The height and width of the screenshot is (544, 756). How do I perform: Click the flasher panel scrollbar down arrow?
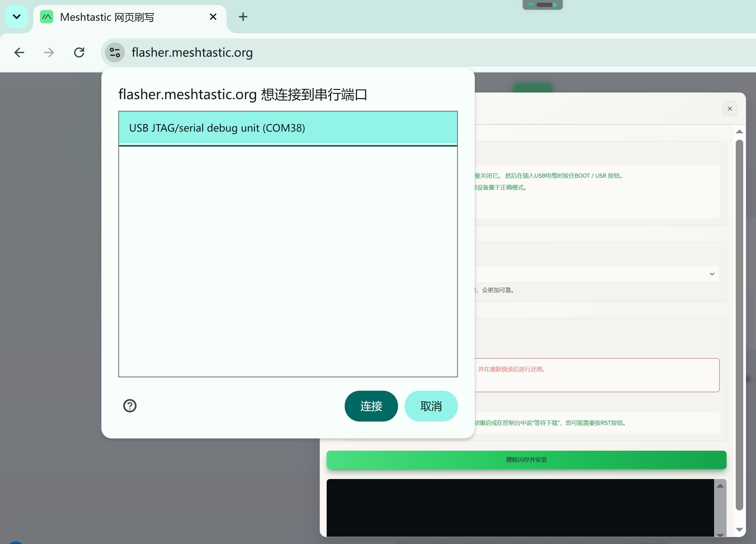pos(739,530)
